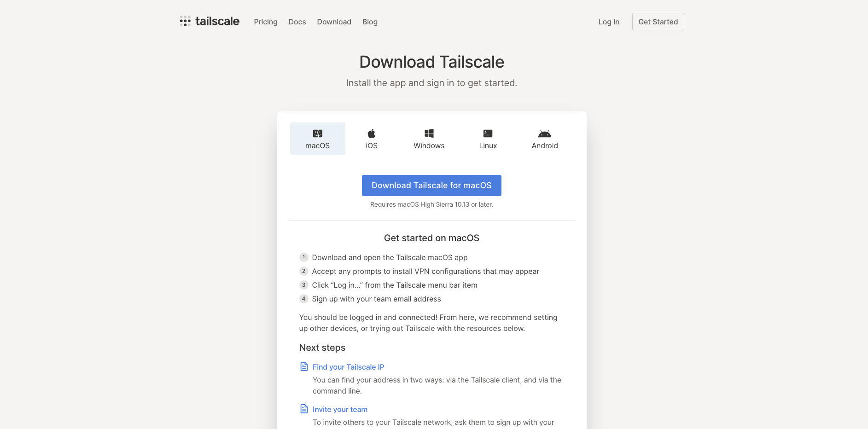The width and height of the screenshot is (868, 429).
Task: Switch to the Windows tab label
Action: [x=429, y=146]
